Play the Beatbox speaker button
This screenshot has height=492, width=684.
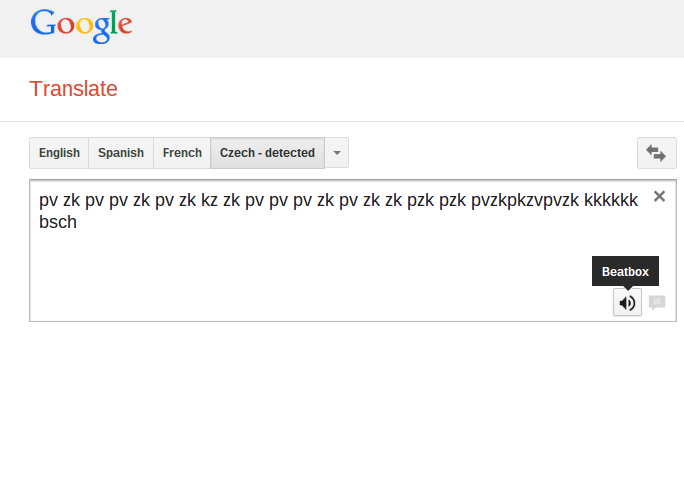tap(627, 302)
